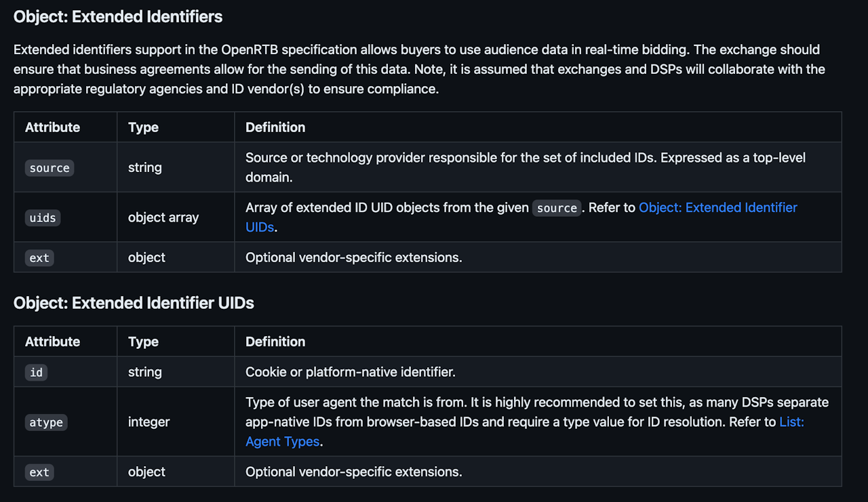868x502 pixels.
Task: Click the Object: Extended Identifier UIDs heading
Action: click(x=134, y=303)
